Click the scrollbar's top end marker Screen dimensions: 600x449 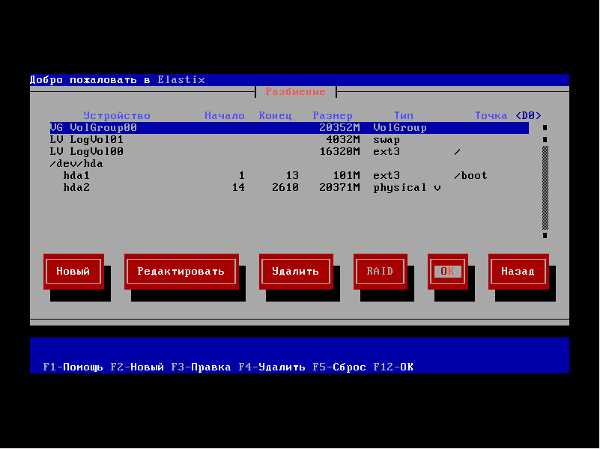[x=545, y=128]
